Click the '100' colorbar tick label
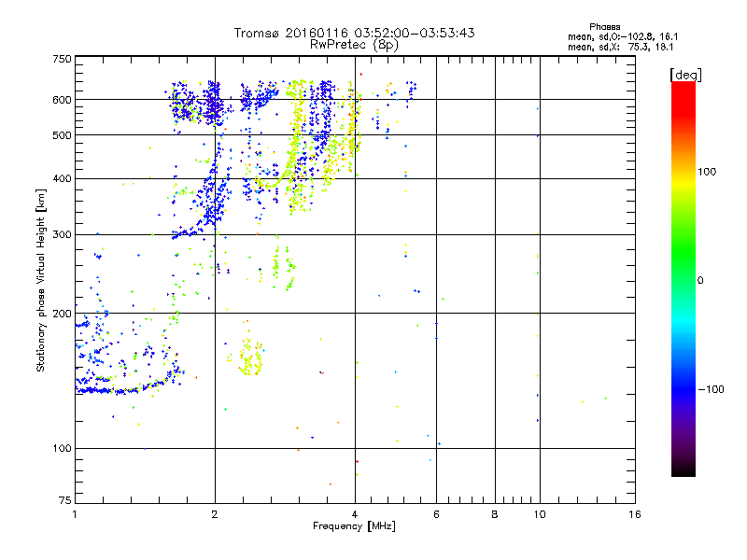Viewport: 747px width, 560px height. [707, 172]
